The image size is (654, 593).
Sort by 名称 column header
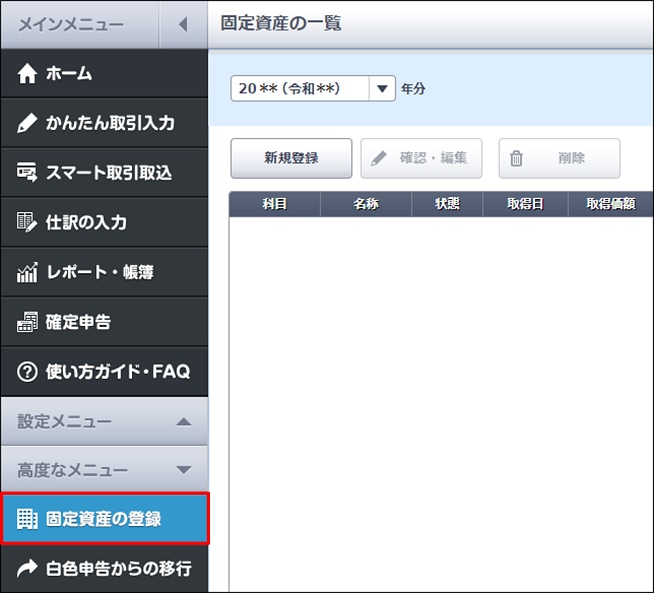(x=366, y=204)
